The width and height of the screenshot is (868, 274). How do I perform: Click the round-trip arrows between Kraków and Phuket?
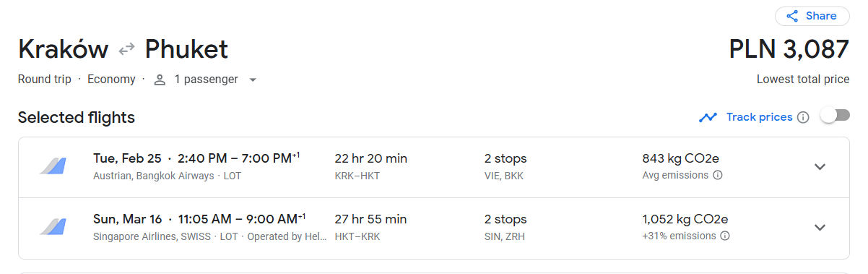[x=127, y=49]
